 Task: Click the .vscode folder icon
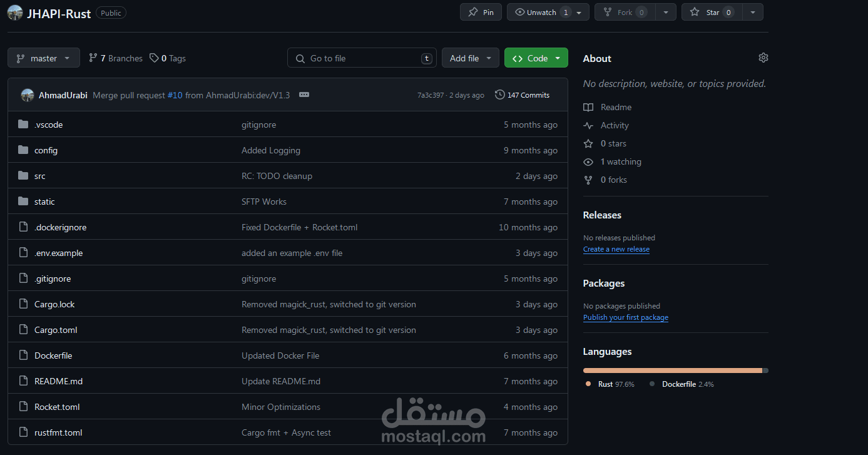pyautogui.click(x=24, y=124)
